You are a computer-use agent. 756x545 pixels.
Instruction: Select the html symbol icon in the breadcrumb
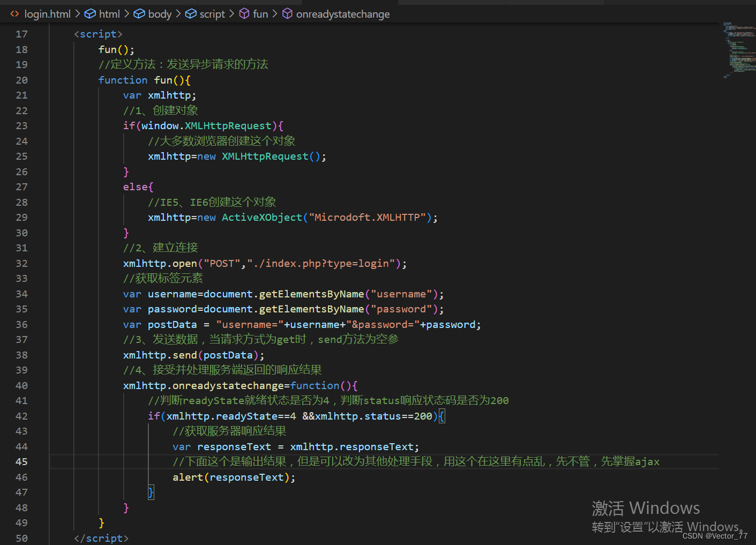point(89,14)
